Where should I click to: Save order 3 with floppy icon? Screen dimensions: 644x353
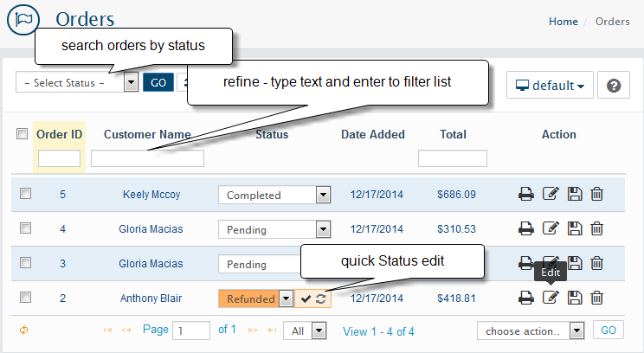(x=575, y=263)
